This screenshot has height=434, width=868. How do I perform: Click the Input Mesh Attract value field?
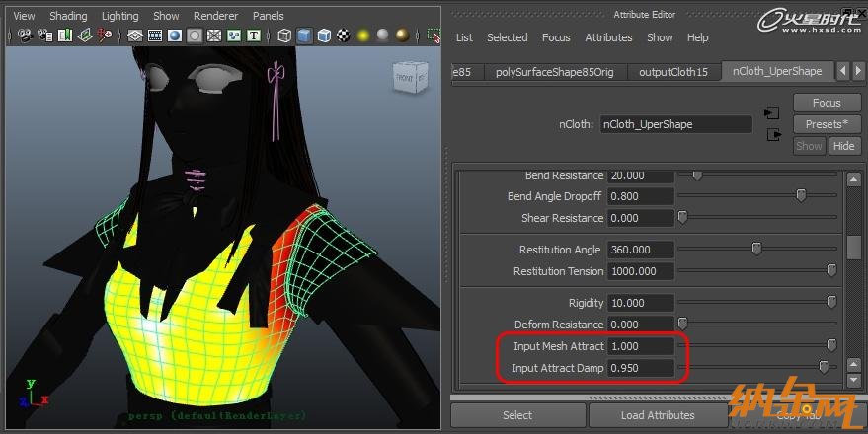coord(641,346)
